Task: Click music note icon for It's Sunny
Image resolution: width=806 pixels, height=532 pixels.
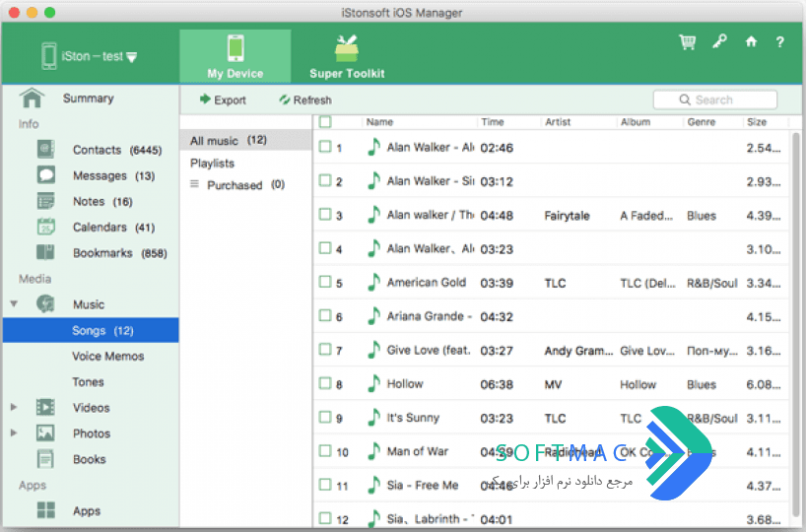Action: [373, 418]
